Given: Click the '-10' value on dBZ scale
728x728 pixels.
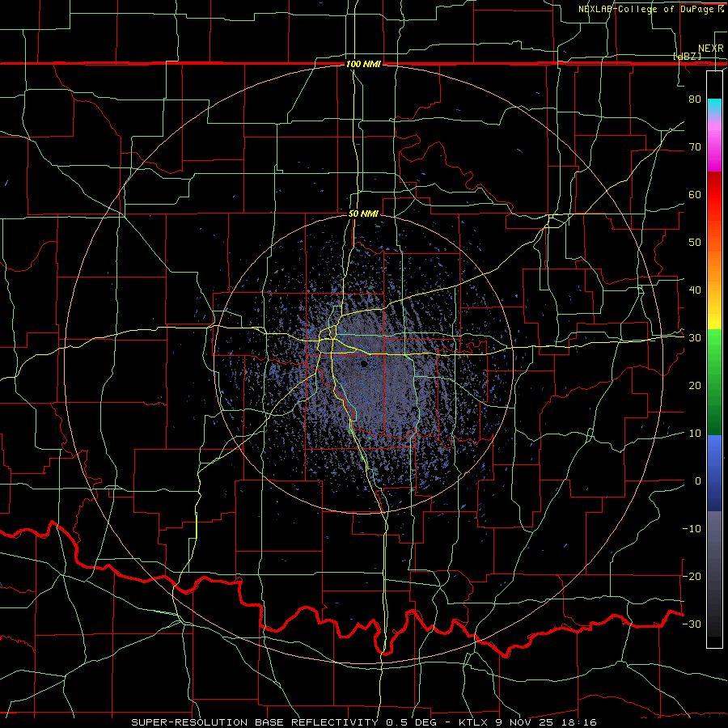Looking at the screenshot, I should [x=692, y=529].
